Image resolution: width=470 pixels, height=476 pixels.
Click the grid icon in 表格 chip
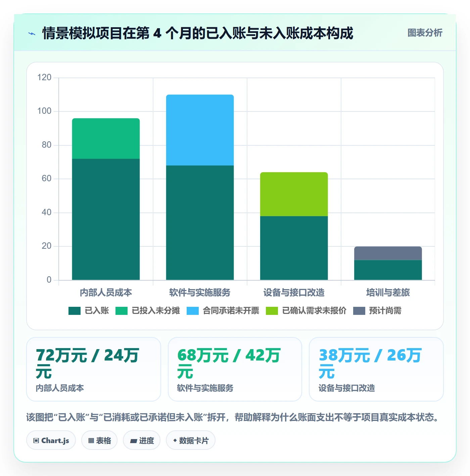(91, 441)
